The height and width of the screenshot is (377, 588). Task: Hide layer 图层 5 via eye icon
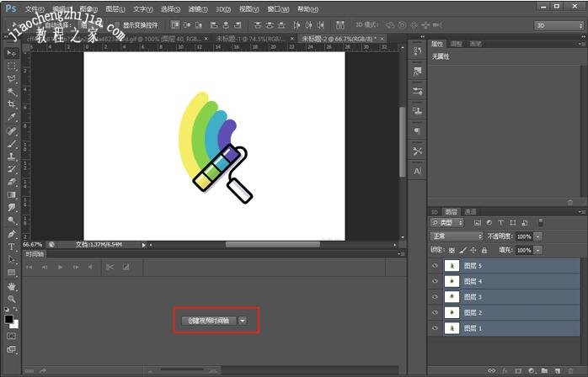pos(435,266)
